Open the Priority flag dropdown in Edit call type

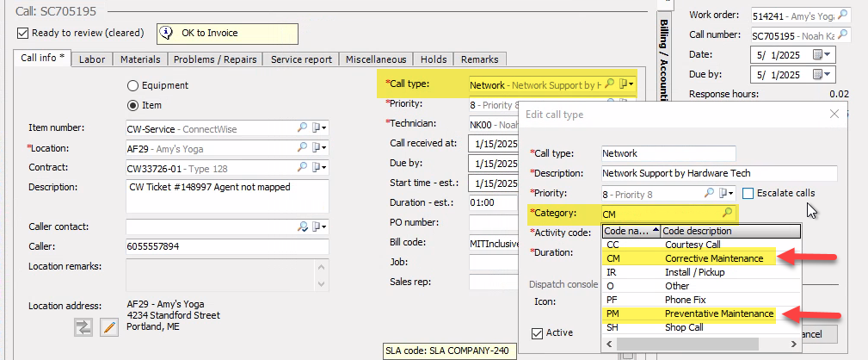point(726,193)
